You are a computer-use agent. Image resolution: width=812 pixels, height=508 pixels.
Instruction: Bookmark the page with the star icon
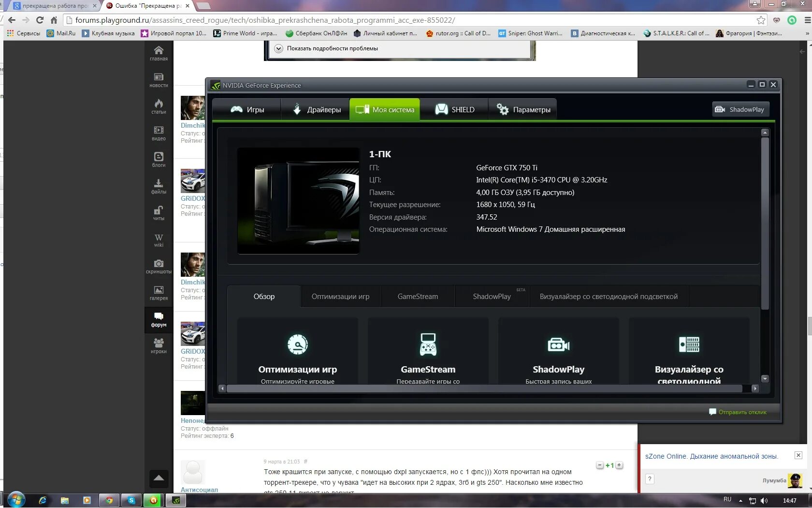[761, 20]
